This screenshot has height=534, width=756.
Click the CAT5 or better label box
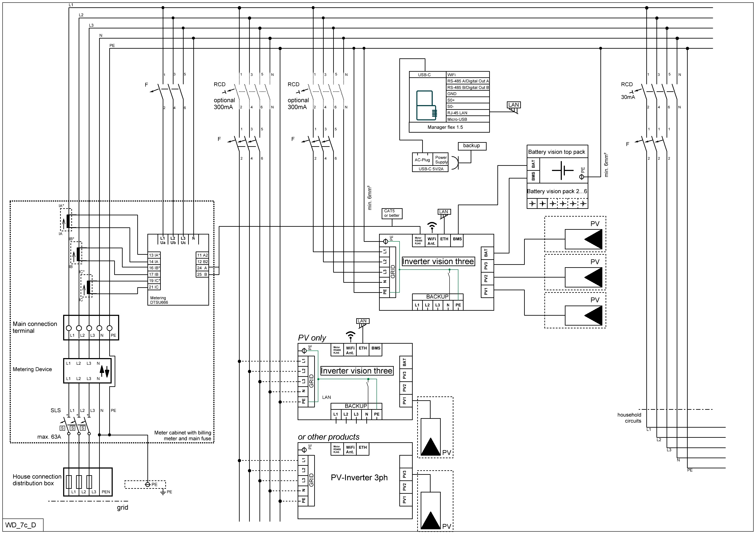(392, 213)
